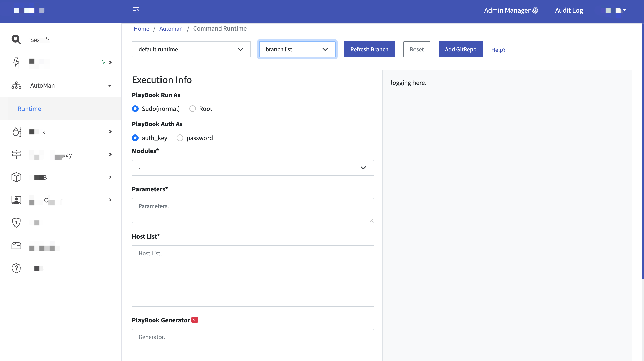Click the 'logging here.' log text

tap(408, 83)
